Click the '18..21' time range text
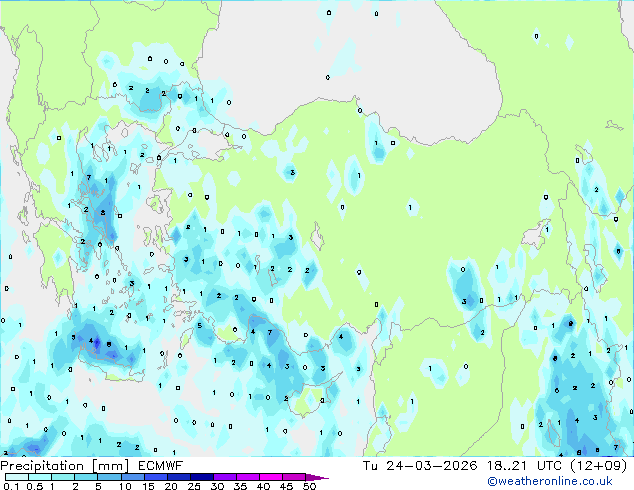Image resolution: width=634 pixels, height=490 pixels. click(x=507, y=466)
